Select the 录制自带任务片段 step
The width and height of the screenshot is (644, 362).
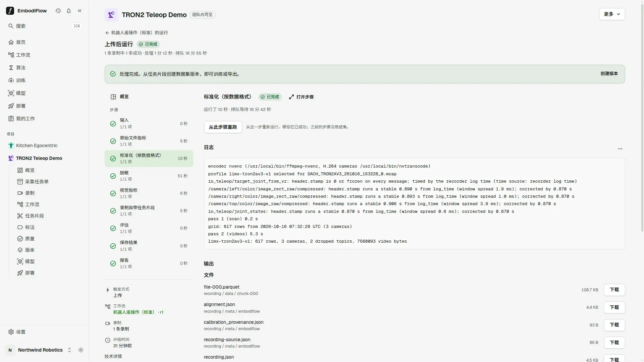click(149, 211)
